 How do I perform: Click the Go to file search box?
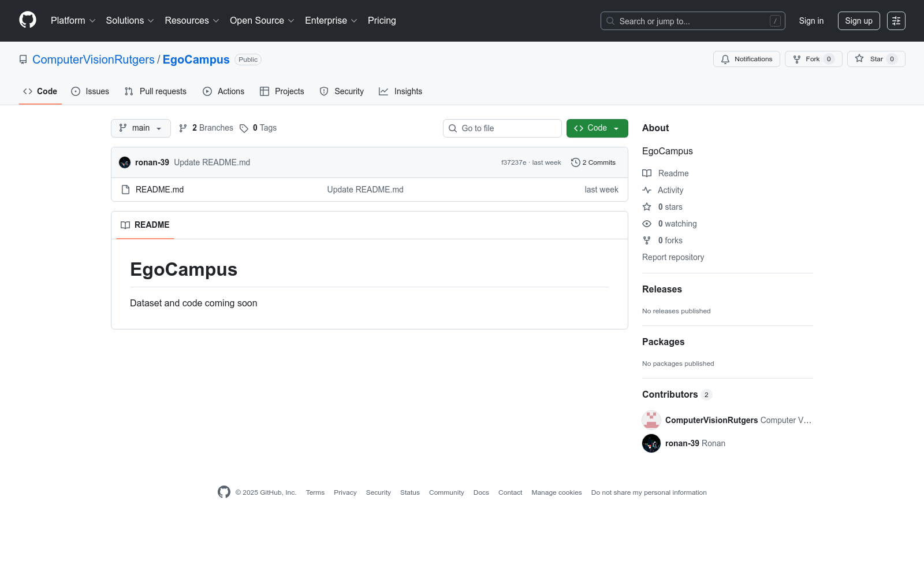pyautogui.click(x=502, y=128)
